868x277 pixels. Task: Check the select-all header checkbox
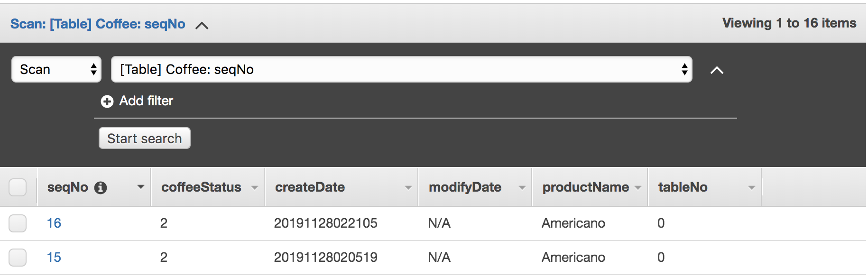[18, 187]
